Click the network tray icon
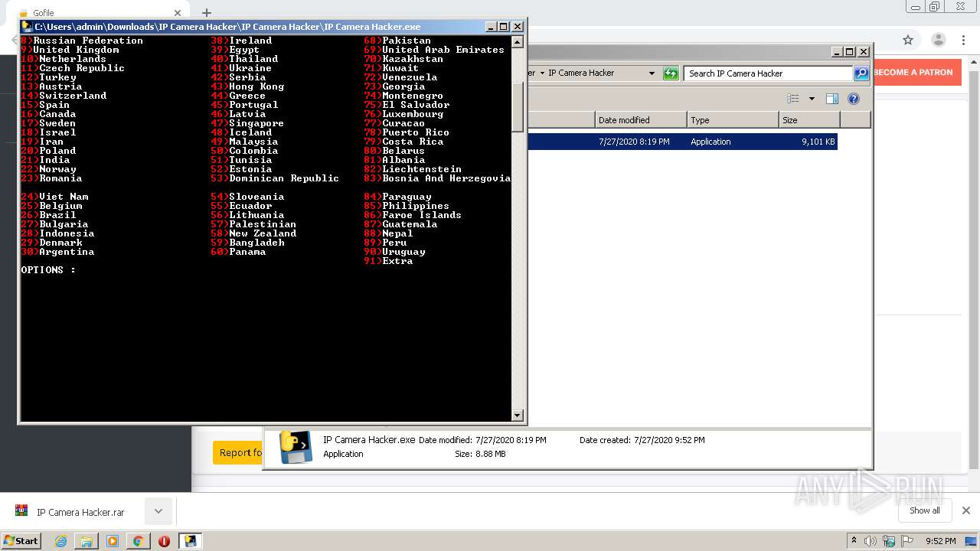Viewport: 980px width, 551px height. [889, 541]
